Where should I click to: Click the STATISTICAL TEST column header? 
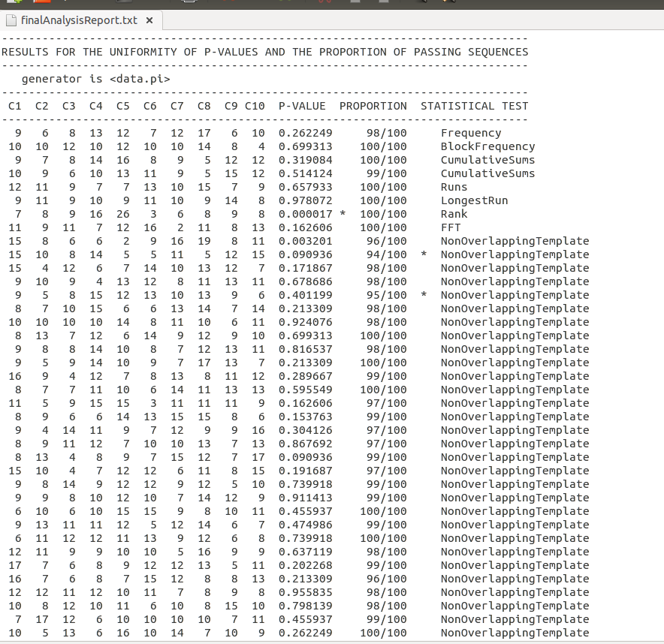pos(474,106)
